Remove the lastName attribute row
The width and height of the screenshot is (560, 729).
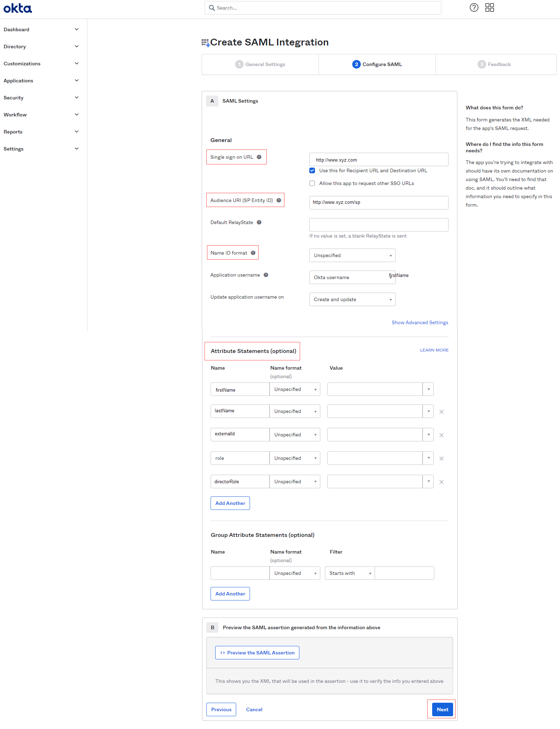[x=441, y=412]
